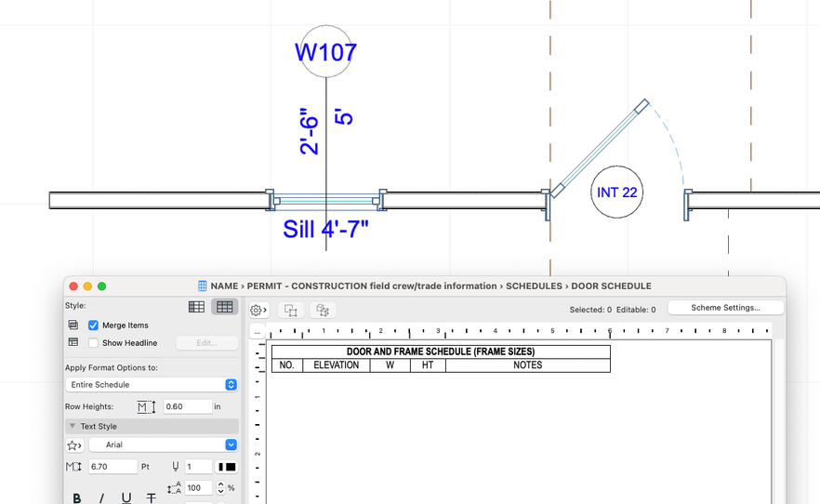Click the line spacing 100 field
Screen dimensions: 820x504
pyautogui.click(x=198, y=488)
